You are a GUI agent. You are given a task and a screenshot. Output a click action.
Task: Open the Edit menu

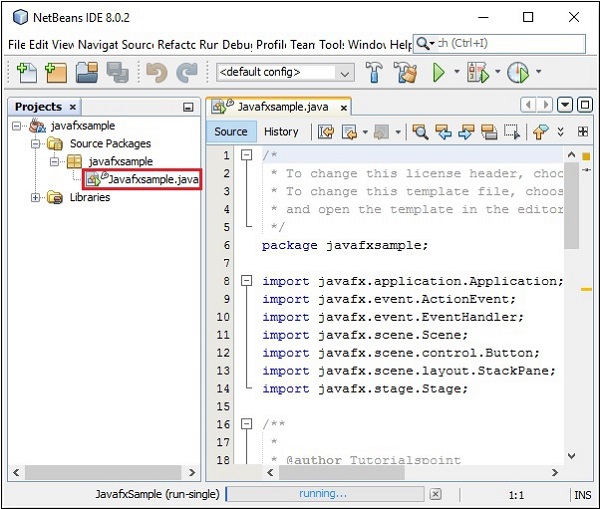click(x=39, y=45)
